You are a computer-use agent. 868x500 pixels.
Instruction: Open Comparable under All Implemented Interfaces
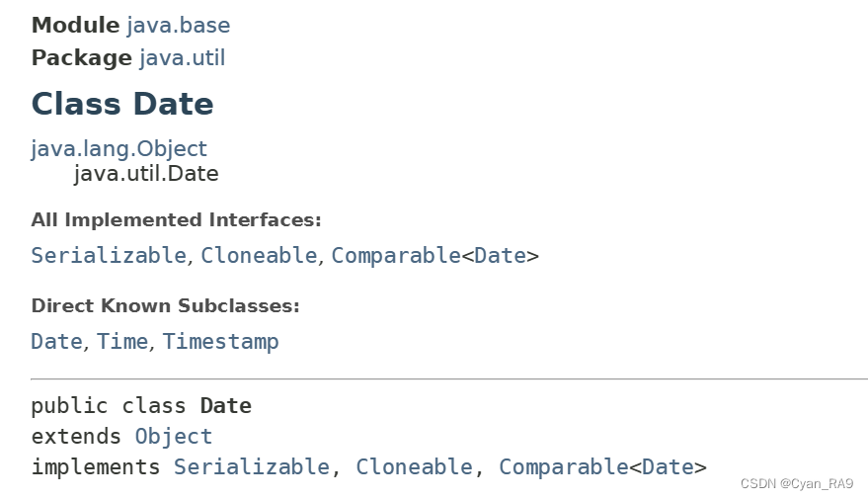(x=396, y=256)
